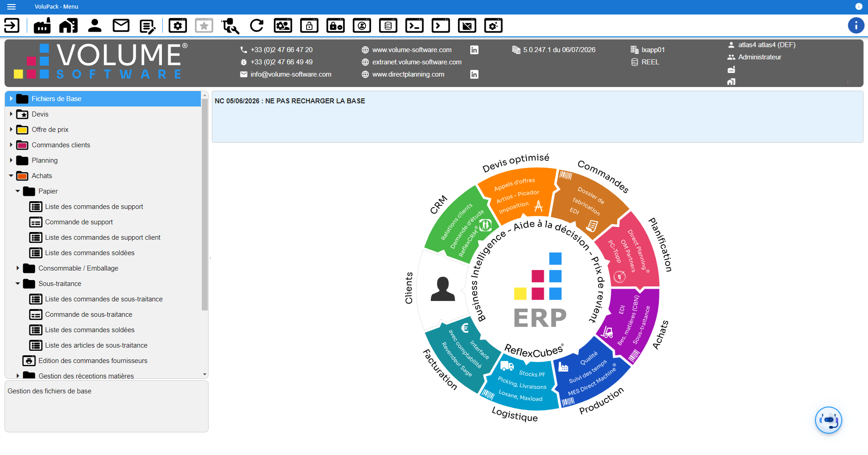
Task: Click the crossed-out mail window toolbar icon
Action: tap(467, 26)
